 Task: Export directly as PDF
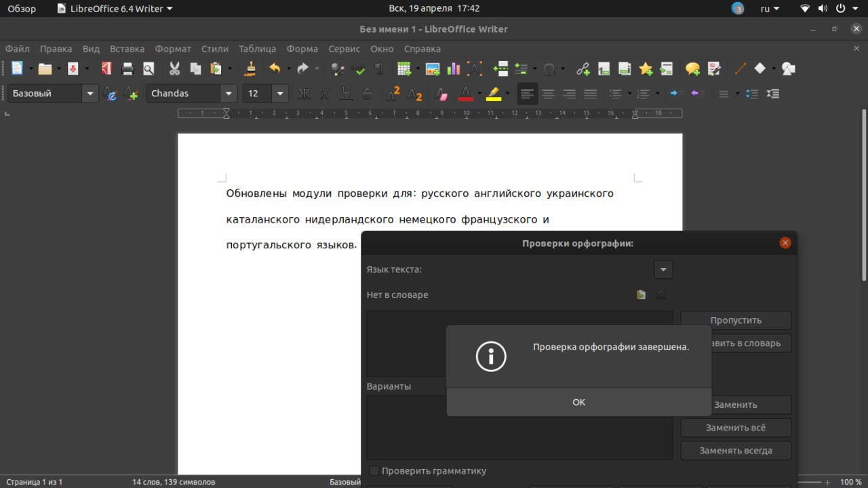point(106,69)
